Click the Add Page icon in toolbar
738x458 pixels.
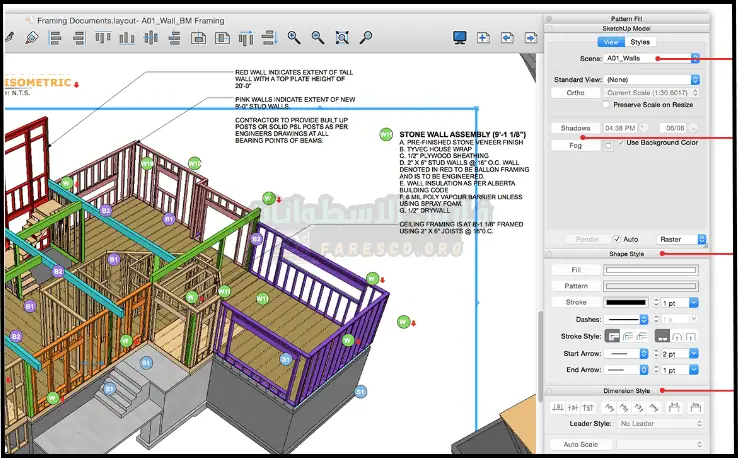pyautogui.click(x=483, y=38)
